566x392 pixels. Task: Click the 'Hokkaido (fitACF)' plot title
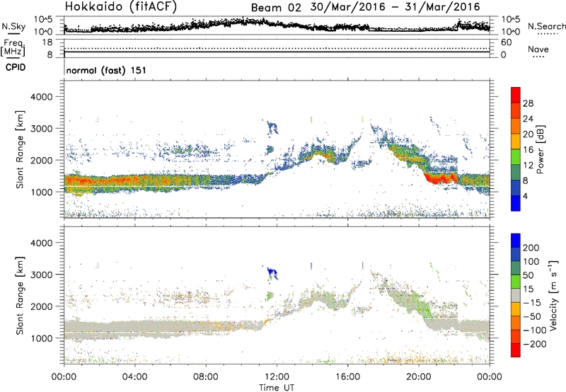point(120,7)
